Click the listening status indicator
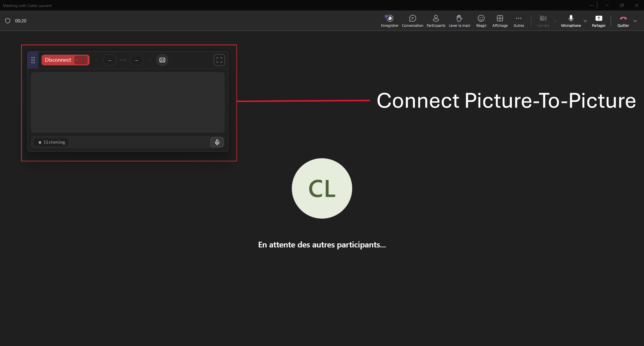The height and width of the screenshot is (346, 644). [x=51, y=142]
